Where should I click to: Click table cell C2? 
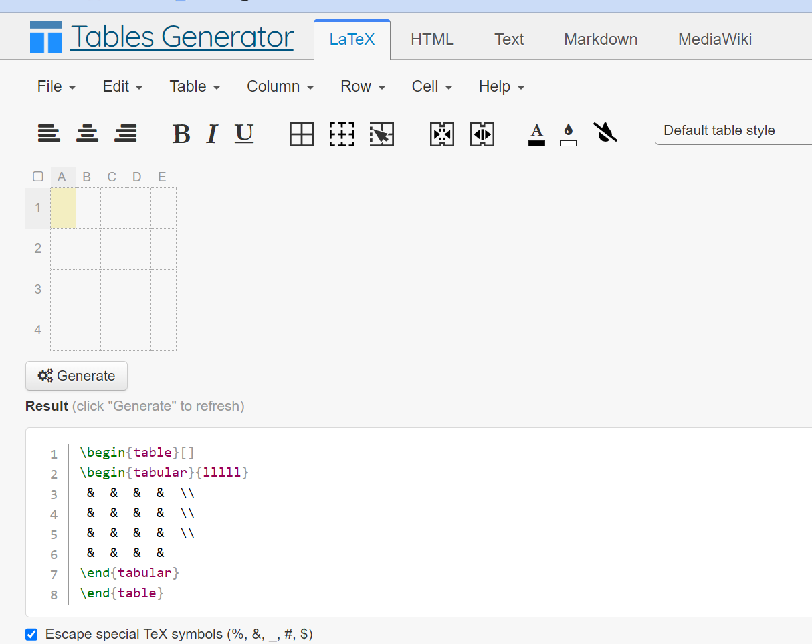coord(113,249)
